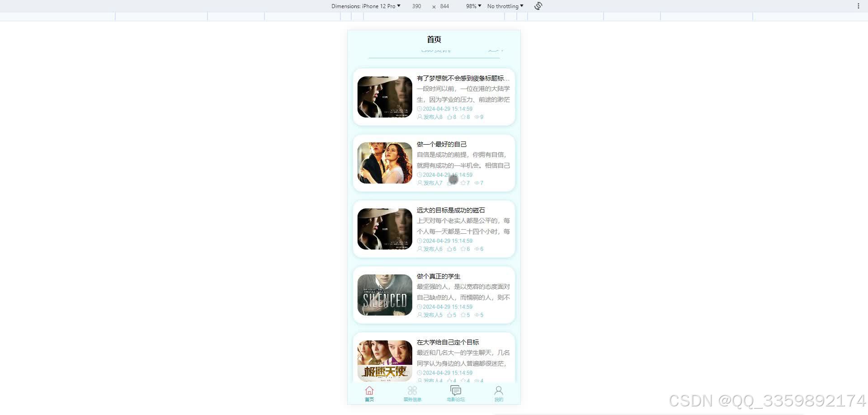Click the like icon on 发布人6 post

click(x=449, y=249)
